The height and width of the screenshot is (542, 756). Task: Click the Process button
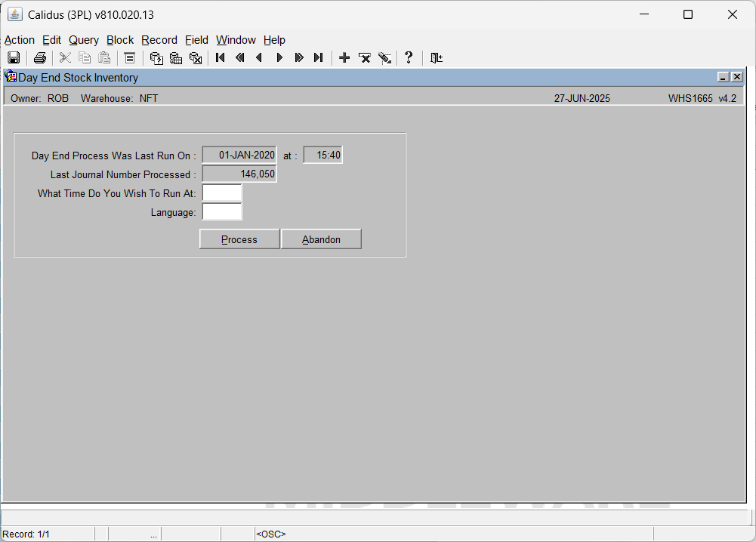click(x=239, y=239)
